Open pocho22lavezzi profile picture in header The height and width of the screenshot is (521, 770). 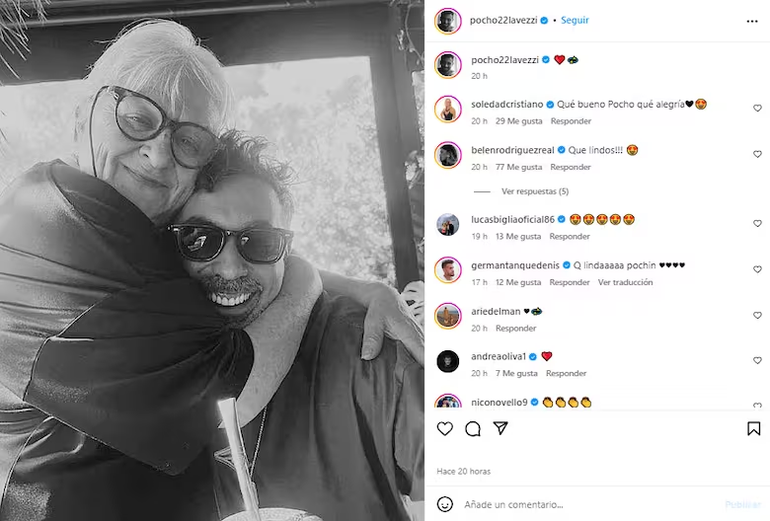[x=447, y=21]
